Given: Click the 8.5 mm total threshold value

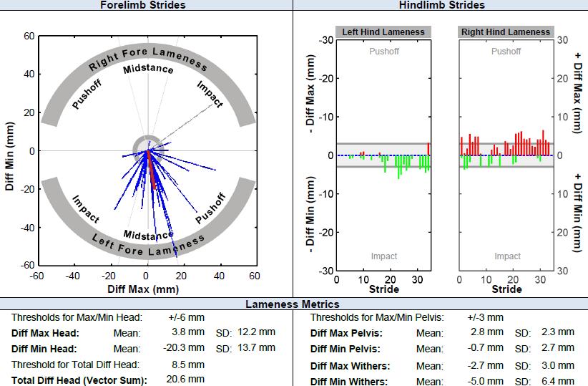Looking at the screenshot, I should [x=188, y=365].
